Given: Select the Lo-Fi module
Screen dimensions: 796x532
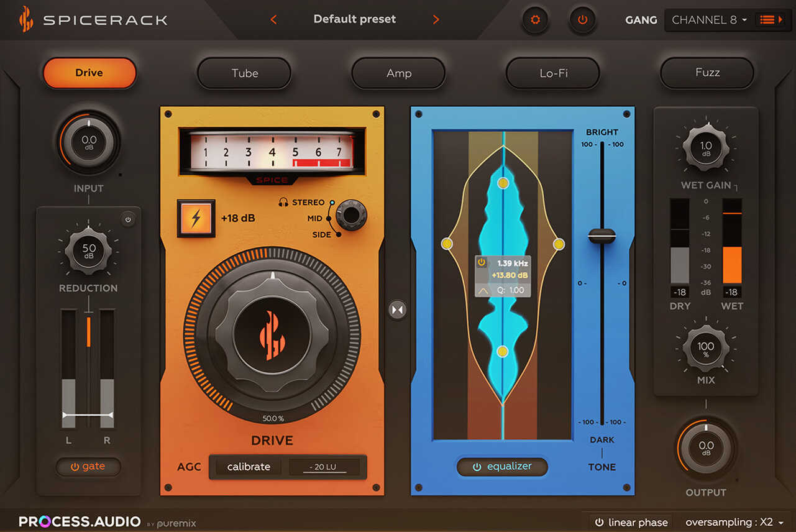Looking at the screenshot, I should coord(552,73).
